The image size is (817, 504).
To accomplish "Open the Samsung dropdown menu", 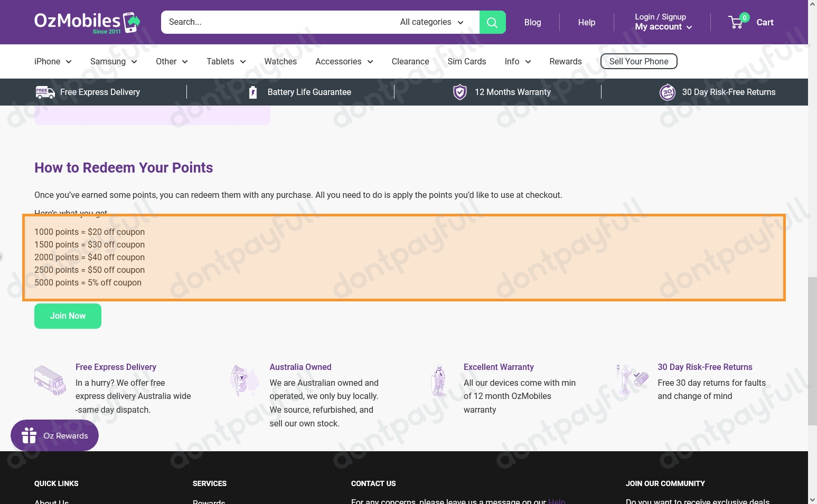I will [114, 62].
